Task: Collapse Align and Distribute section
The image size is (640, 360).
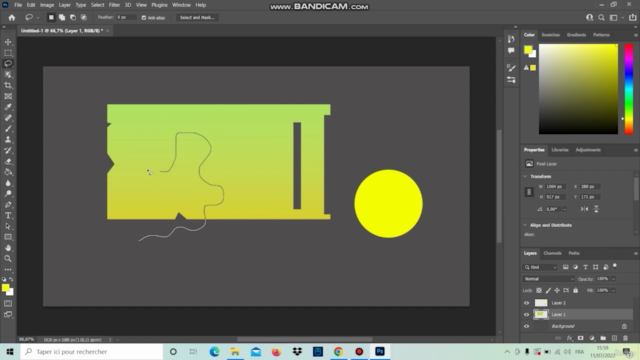Action: click(525, 225)
